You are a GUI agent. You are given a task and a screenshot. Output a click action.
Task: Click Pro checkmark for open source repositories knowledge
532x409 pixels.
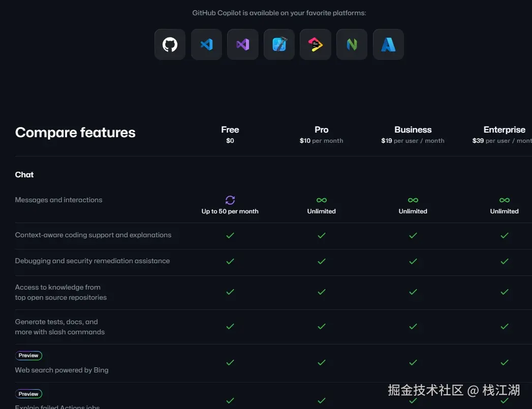coord(321,292)
